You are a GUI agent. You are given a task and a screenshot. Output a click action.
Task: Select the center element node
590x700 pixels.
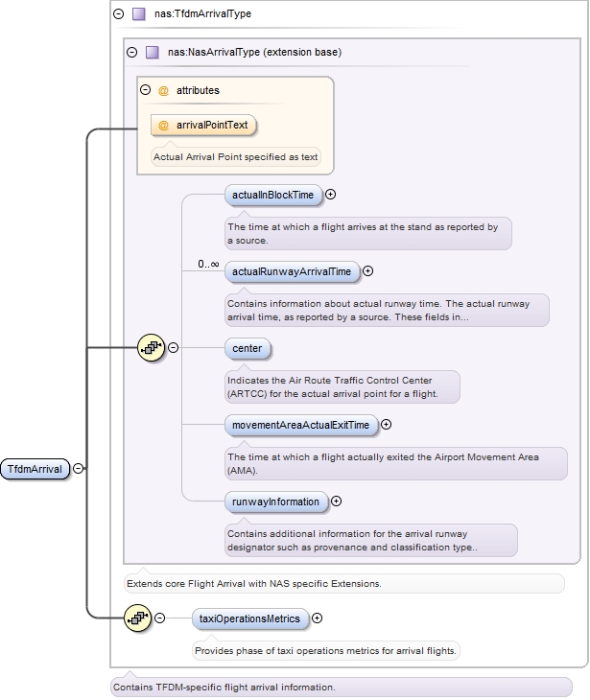click(x=248, y=348)
